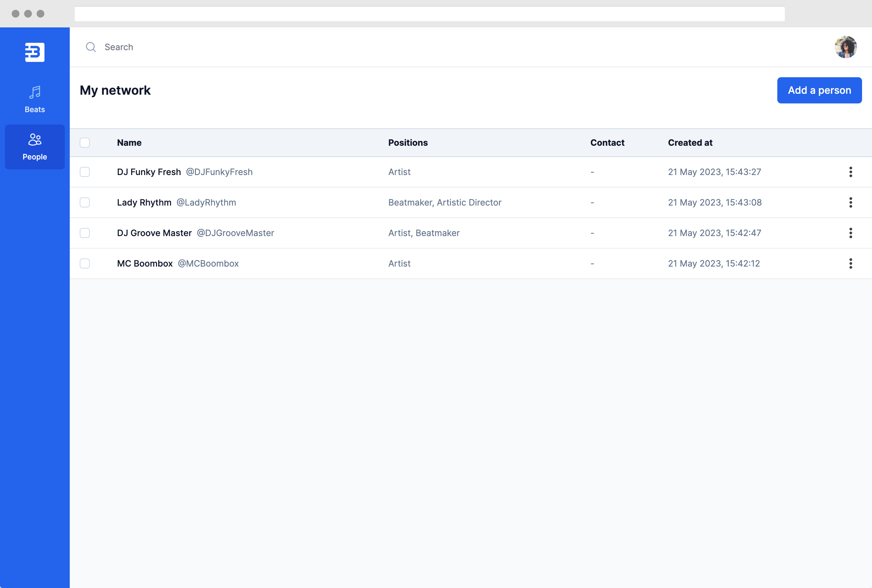
Task: Open the Beats section
Action: point(35,99)
